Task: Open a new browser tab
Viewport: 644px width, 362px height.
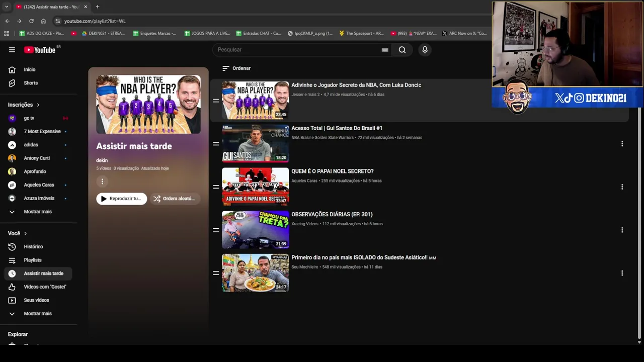Action: 97,7
